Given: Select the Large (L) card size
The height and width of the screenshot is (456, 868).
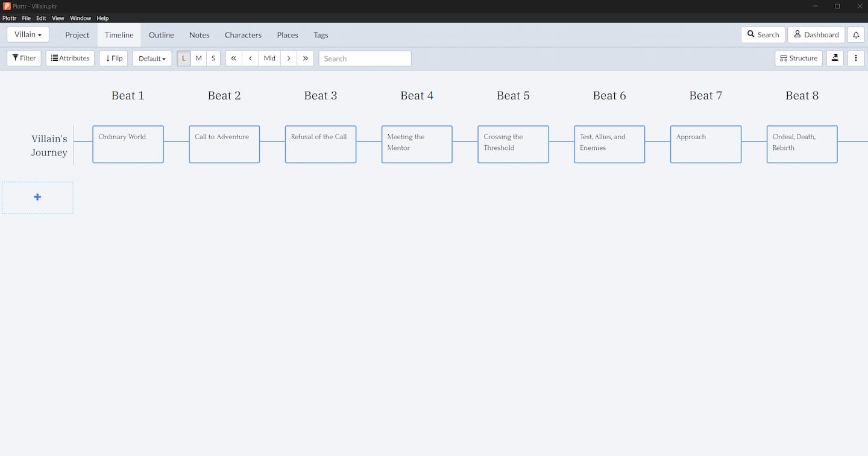Looking at the screenshot, I should (x=184, y=58).
